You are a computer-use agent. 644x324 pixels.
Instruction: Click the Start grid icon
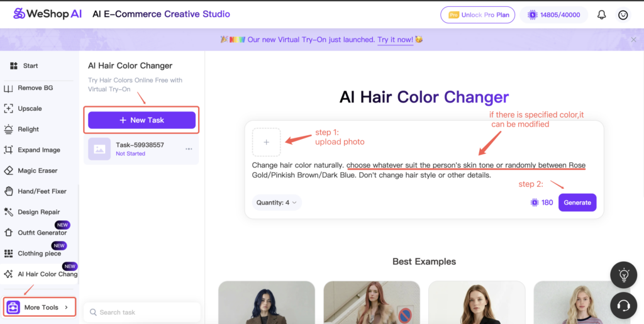coord(14,65)
